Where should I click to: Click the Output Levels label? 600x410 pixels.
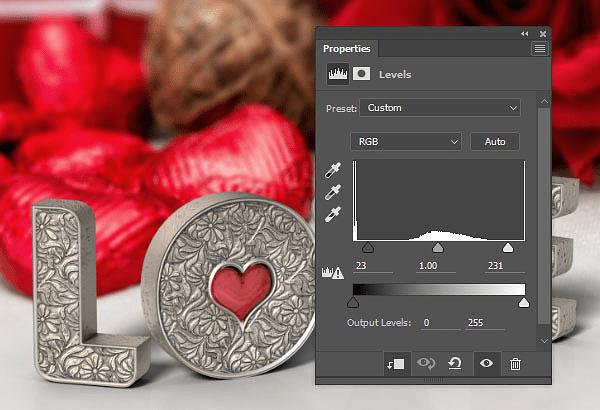click(379, 323)
